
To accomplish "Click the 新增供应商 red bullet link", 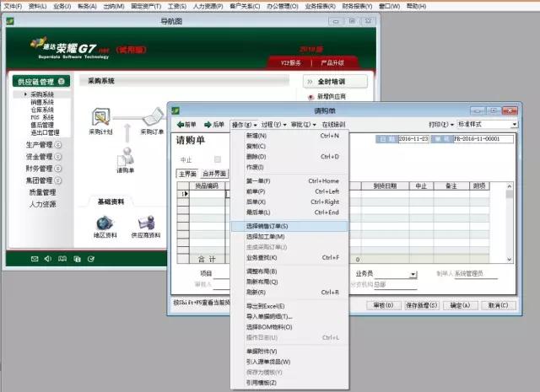I will pos(327,97).
